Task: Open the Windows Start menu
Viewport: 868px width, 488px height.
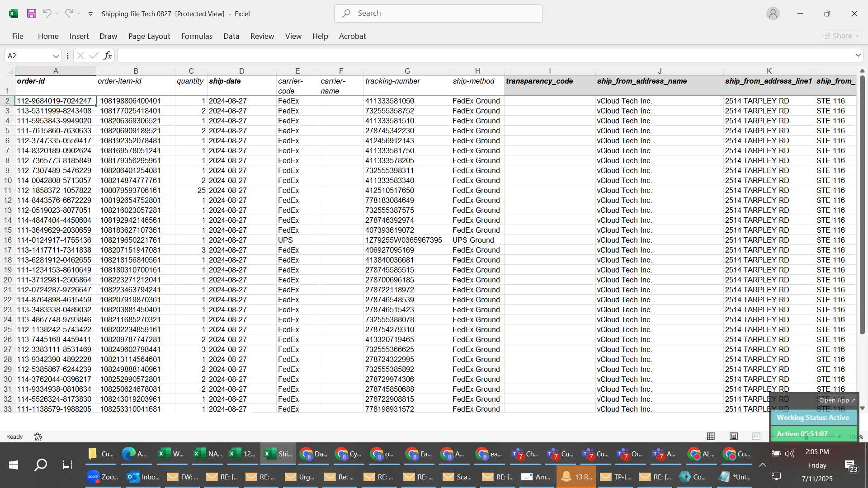Action: point(14,465)
